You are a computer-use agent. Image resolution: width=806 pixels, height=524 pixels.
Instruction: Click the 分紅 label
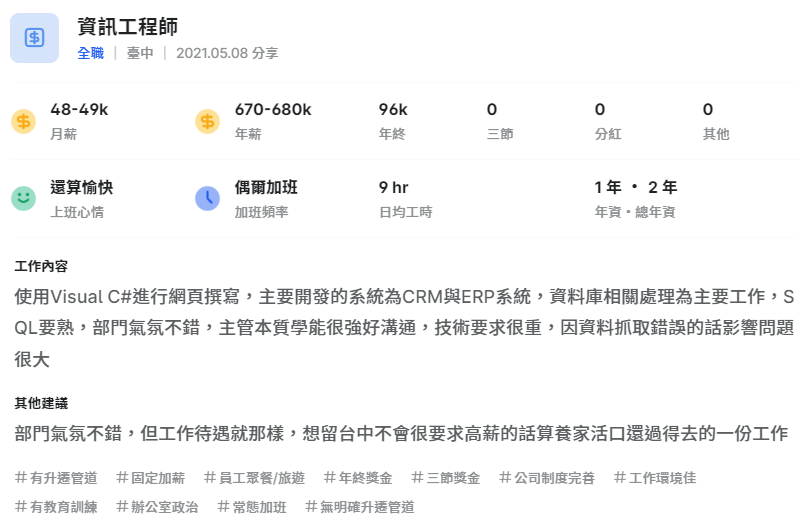(608, 134)
